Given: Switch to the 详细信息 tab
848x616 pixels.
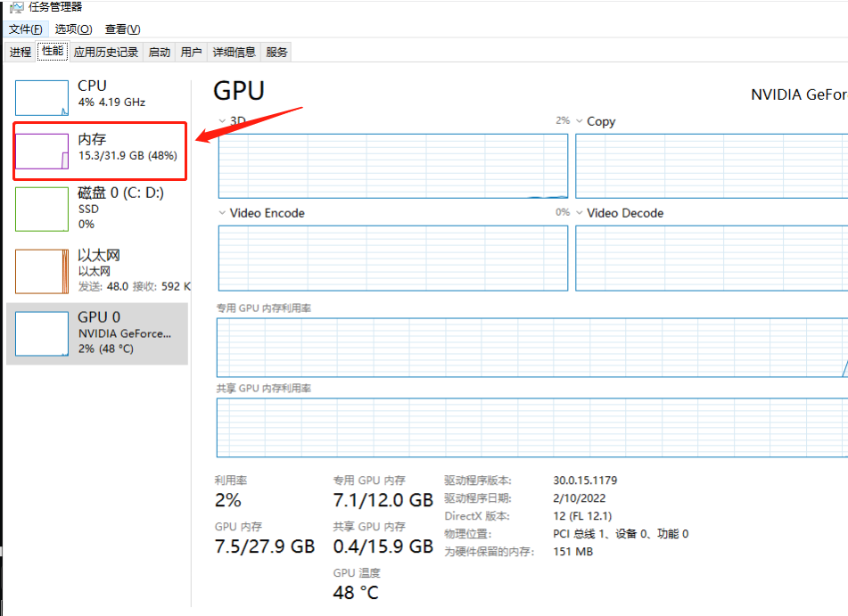Looking at the screenshot, I should click(x=235, y=53).
